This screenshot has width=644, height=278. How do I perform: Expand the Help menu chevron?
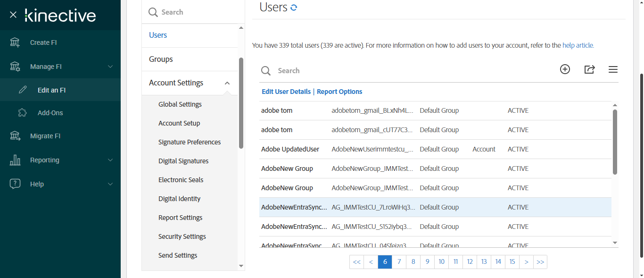click(110, 184)
